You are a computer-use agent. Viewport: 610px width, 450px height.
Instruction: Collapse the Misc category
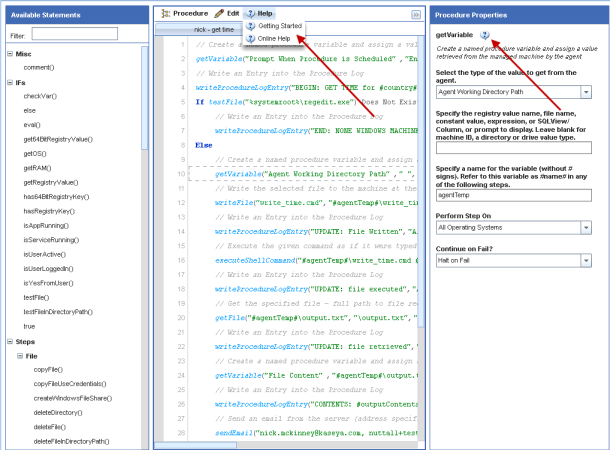[10, 54]
